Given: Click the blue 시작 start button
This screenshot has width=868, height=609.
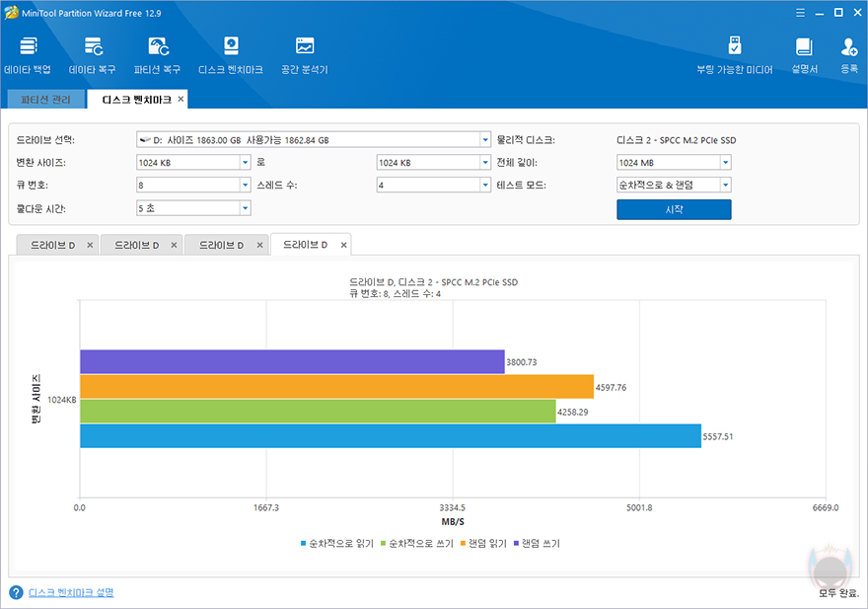Looking at the screenshot, I should click(x=674, y=209).
